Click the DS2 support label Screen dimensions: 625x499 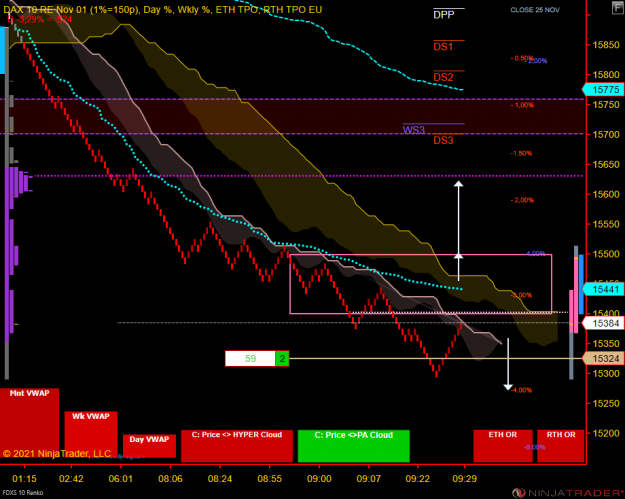tap(443, 77)
